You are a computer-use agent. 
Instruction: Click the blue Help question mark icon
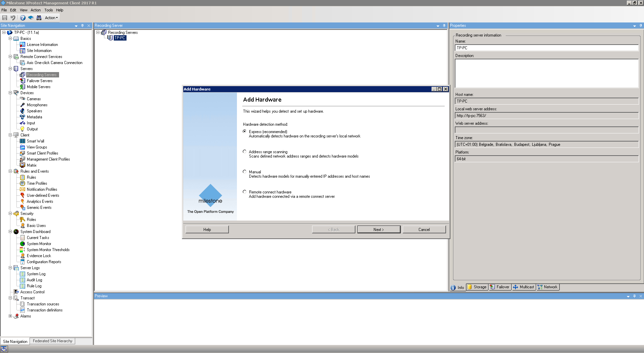click(x=22, y=18)
